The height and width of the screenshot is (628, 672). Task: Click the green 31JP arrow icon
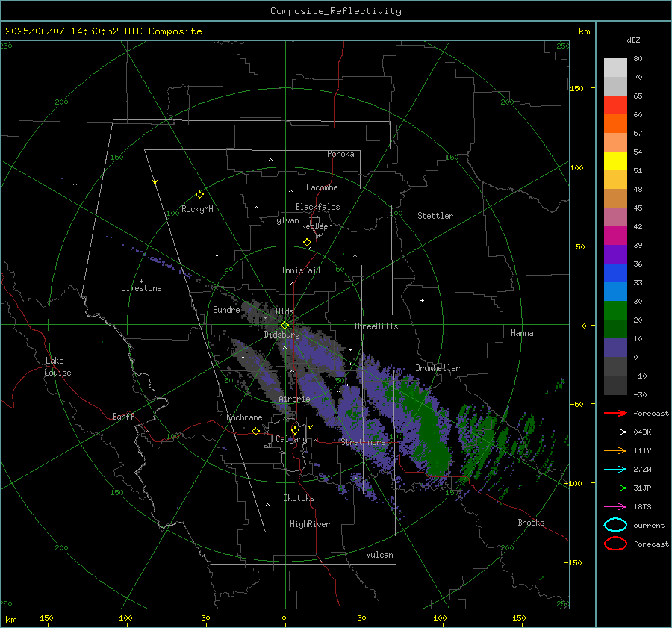pos(615,488)
